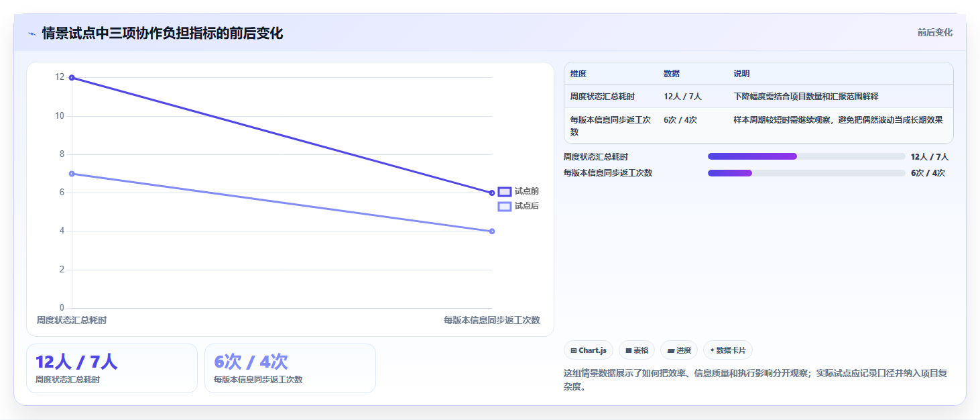This screenshot has height=420, width=980.
Task: Select the 表格 tag chip
Action: tap(637, 350)
